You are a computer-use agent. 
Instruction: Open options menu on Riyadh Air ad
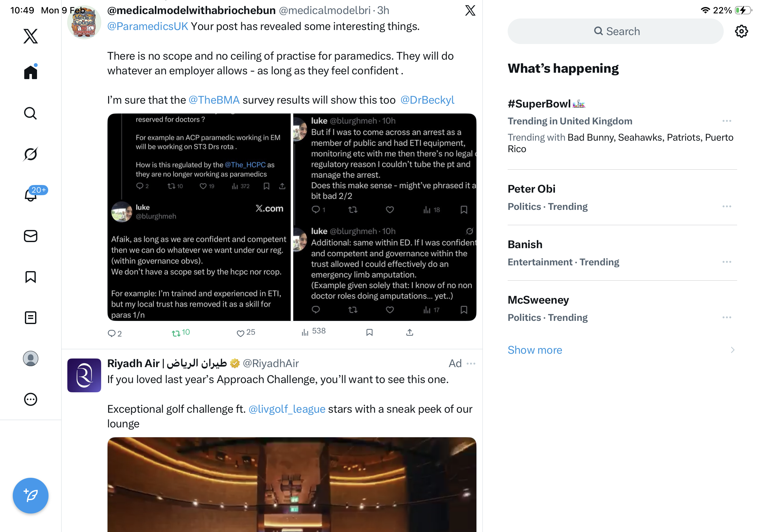tap(471, 364)
